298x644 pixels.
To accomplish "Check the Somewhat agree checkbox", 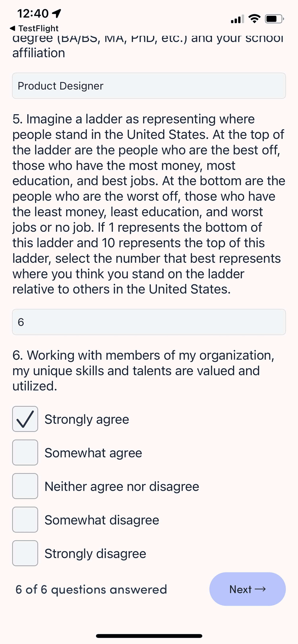I will click(25, 452).
